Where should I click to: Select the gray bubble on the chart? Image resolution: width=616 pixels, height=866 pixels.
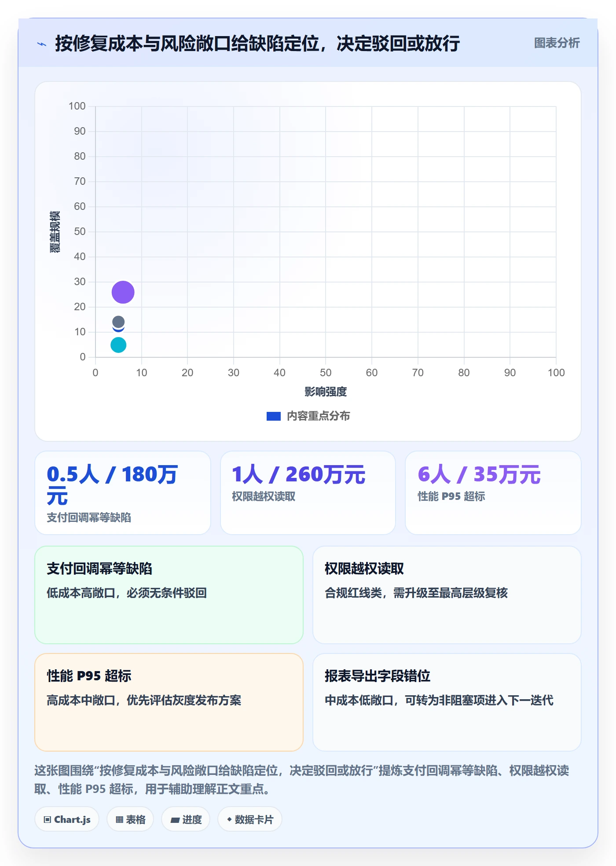118,322
